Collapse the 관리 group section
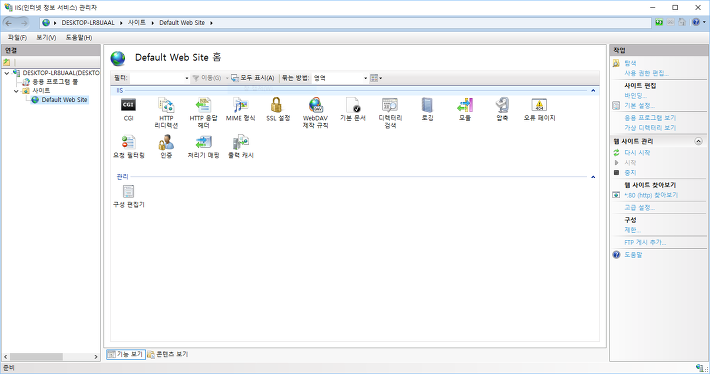 coord(593,177)
